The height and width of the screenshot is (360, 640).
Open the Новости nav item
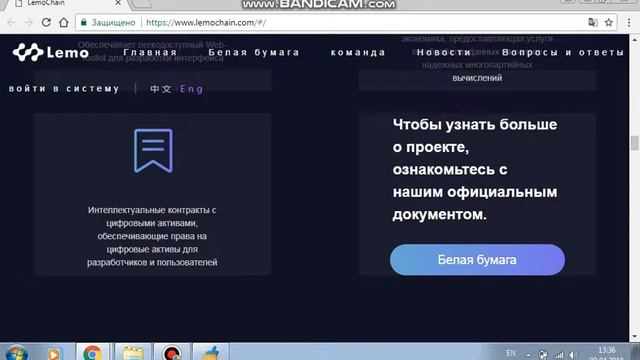[444, 52]
